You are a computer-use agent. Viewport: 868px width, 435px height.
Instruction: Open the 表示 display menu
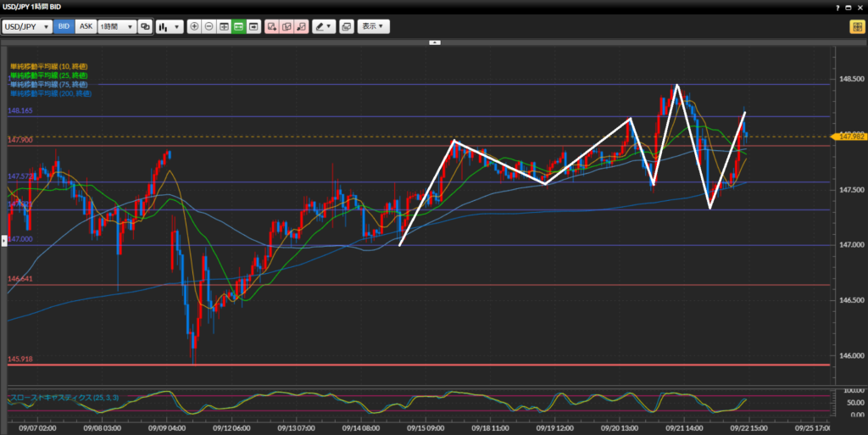coord(373,26)
